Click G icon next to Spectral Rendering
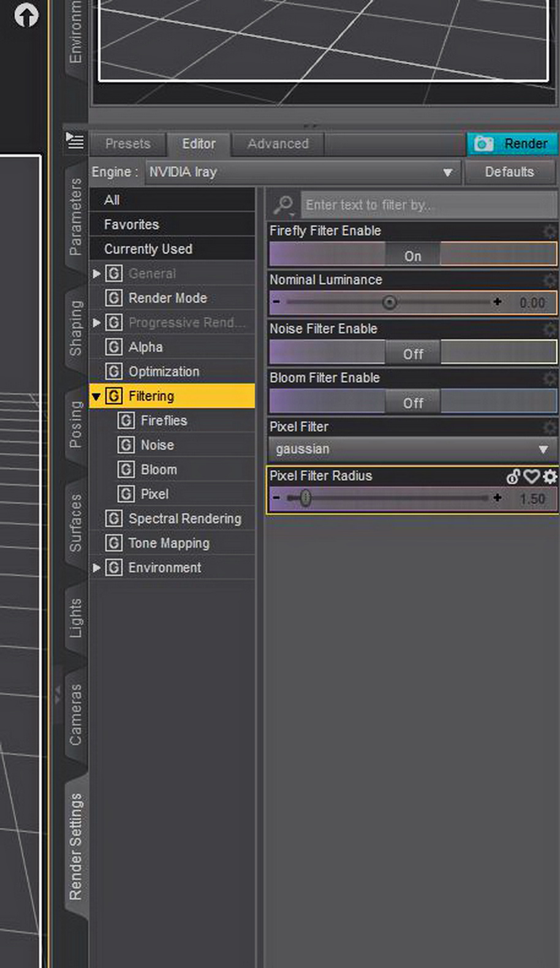 point(114,518)
